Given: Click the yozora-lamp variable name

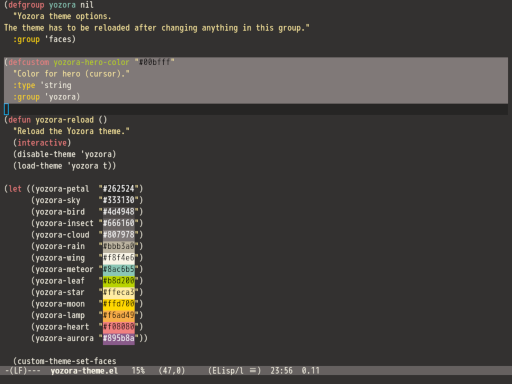Looking at the screenshot, I should point(60,315).
